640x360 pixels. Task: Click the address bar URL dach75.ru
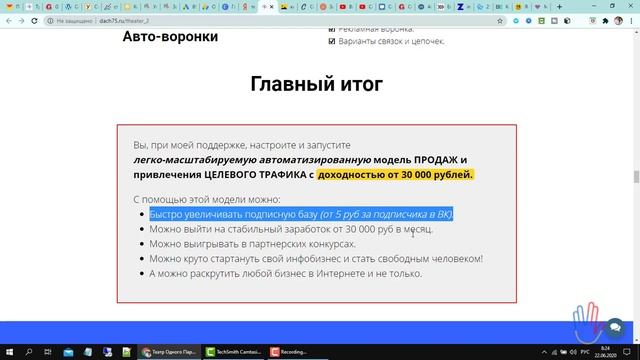124,21
